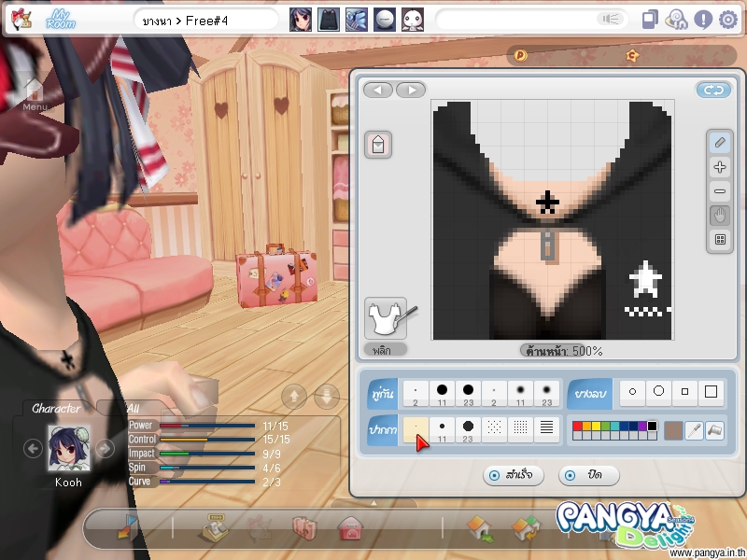Screen dimensions: 747x560
Task: Zoom out with the minus tool
Action: pos(720,191)
